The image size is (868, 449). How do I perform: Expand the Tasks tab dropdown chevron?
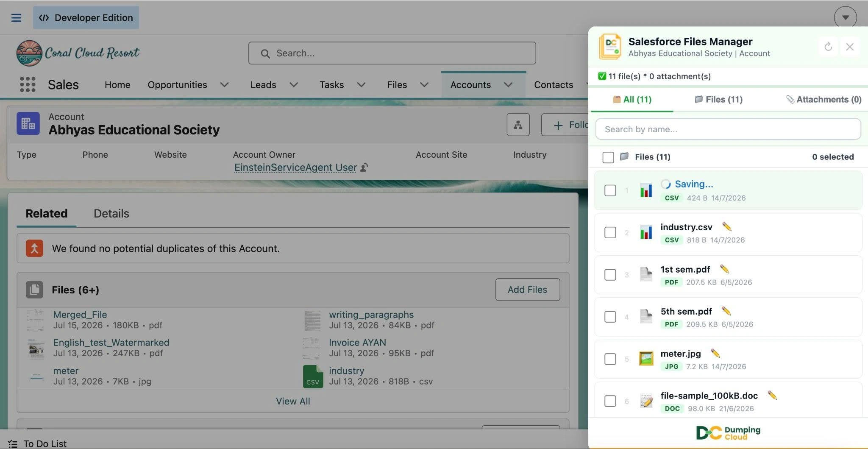pyautogui.click(x=361, y=85)
